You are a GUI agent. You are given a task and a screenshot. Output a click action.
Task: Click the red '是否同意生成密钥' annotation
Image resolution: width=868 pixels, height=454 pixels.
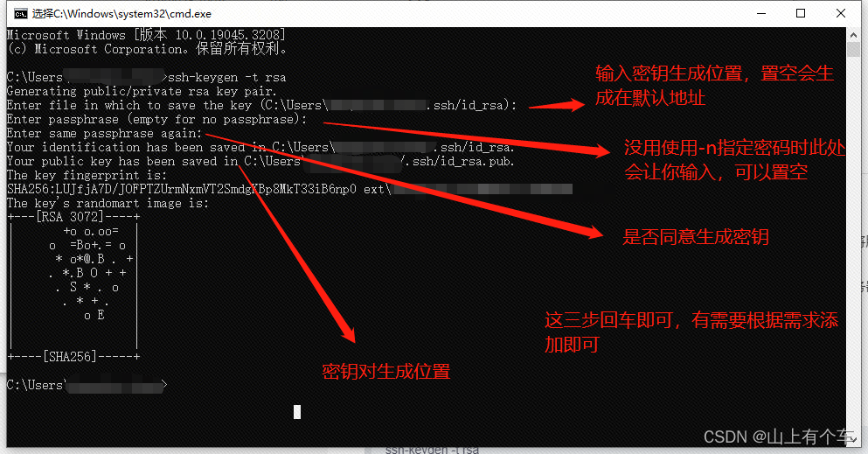coord(696,237)
